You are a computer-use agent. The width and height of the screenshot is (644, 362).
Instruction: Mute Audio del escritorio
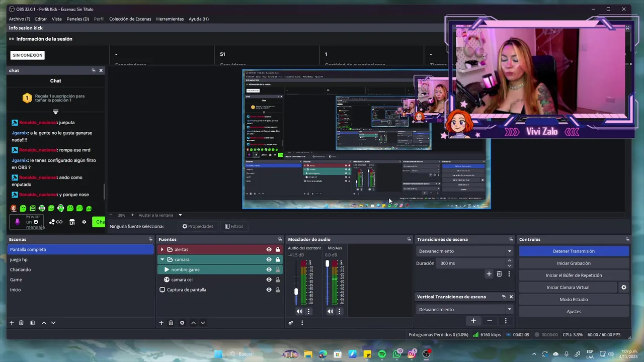(299, 311)
